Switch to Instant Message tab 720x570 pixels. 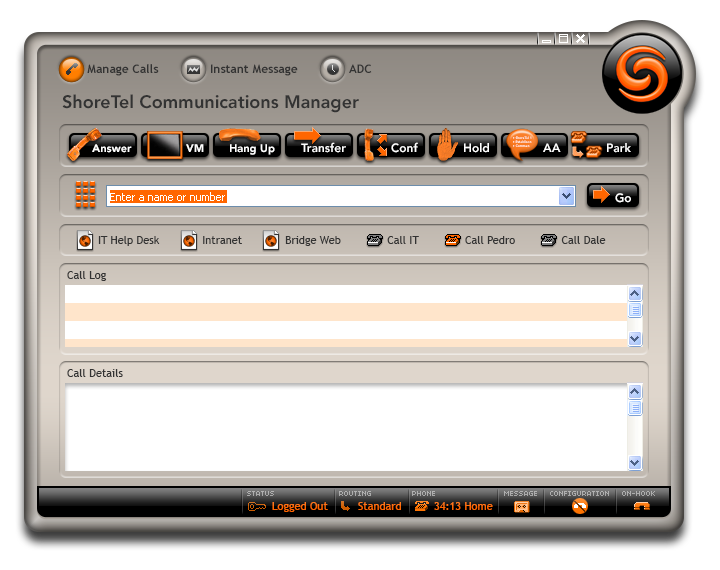pos(239,69)
